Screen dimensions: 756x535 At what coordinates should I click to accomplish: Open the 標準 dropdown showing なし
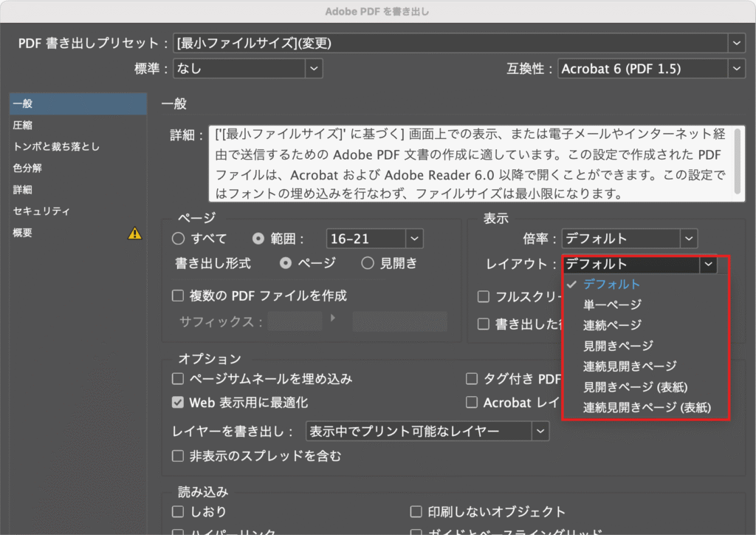tap(248, 69)
